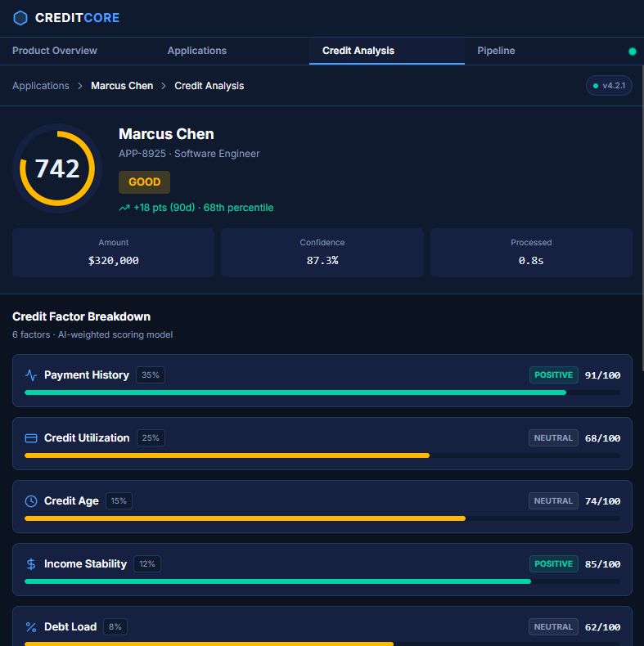Viewport: 644px width, 646px height.
Task: Click the Payment History pulse icon
Action: [x=31, y=375]
